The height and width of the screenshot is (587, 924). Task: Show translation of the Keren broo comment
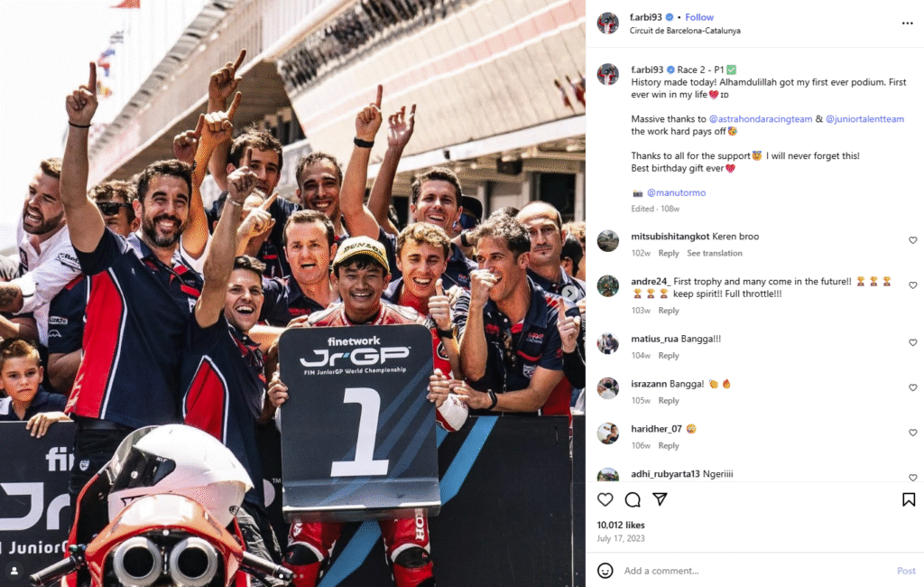[715, 253]
